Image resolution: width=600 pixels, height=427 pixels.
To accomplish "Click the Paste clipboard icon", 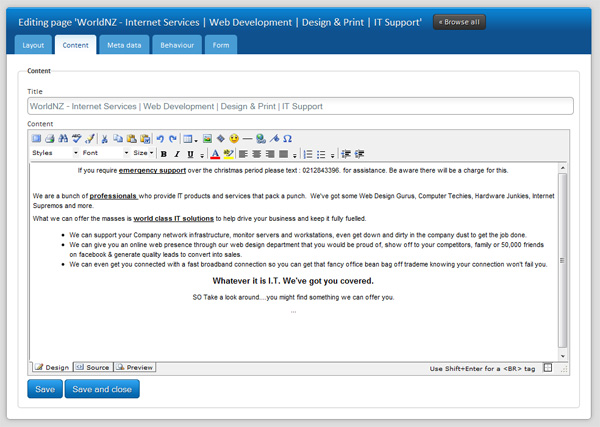I will point(131,139).
